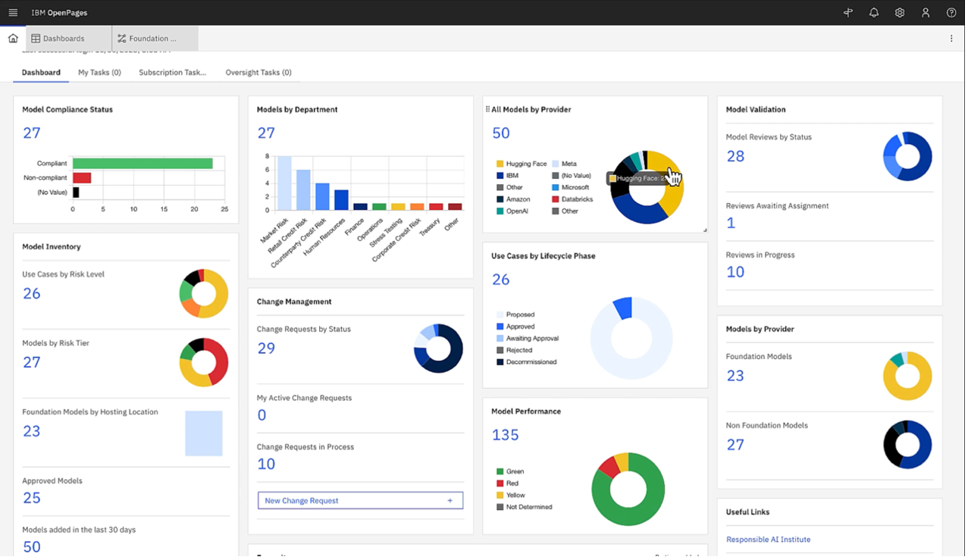Image resolution: width=968 pixels, height=560 pixels.
Task: Click resize corner of All Models by Provider
Action: click(x=704, y=230)
